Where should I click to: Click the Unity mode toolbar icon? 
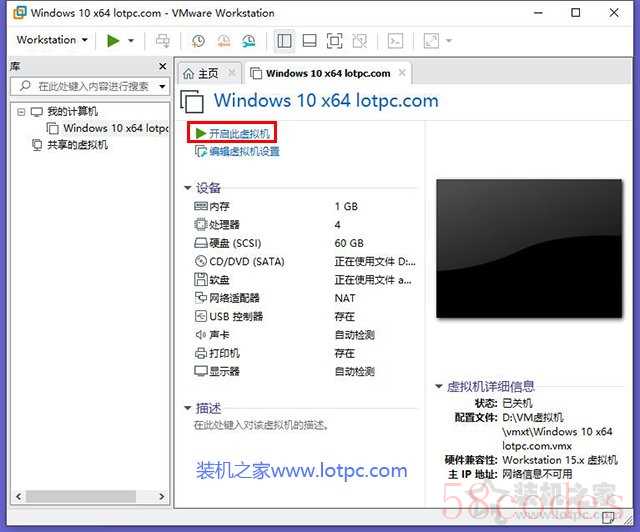pos(360,40)
